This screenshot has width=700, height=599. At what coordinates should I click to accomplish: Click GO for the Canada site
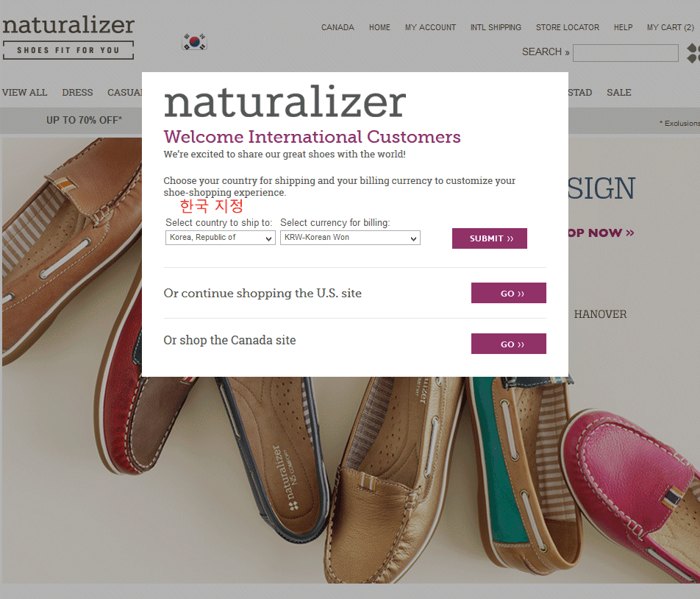[x=509, y=344]
